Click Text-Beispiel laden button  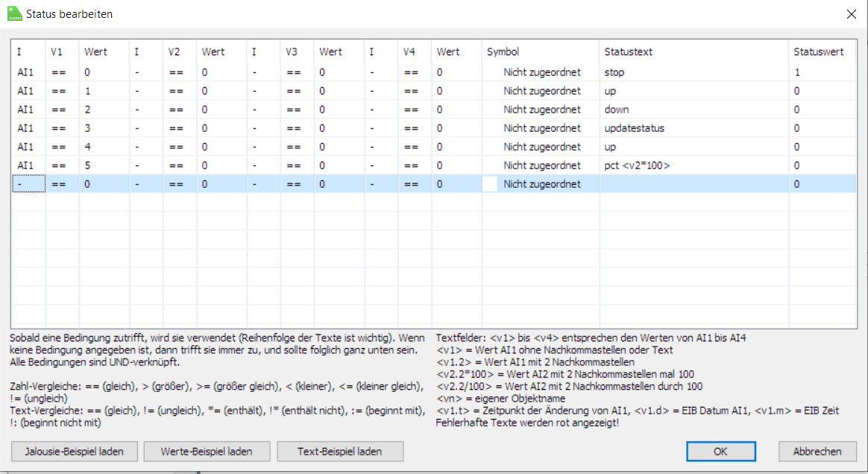coord(340,452)
